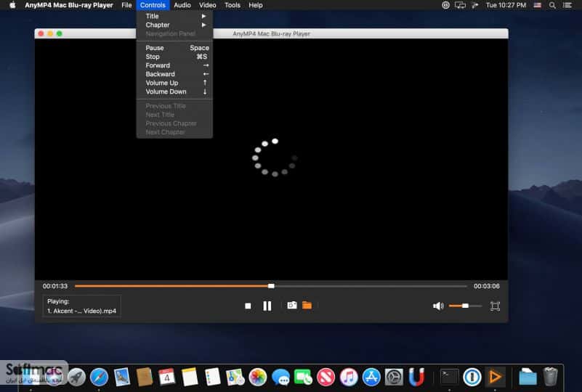This screenshot has height=392, width=582.
Task: Choose Stop from the Controls menu
Action: [x=174, y=57]
